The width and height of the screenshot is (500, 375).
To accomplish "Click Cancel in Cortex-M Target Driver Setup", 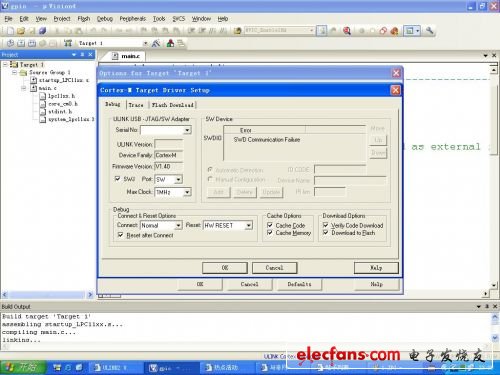I will click(x=274, y=268).
